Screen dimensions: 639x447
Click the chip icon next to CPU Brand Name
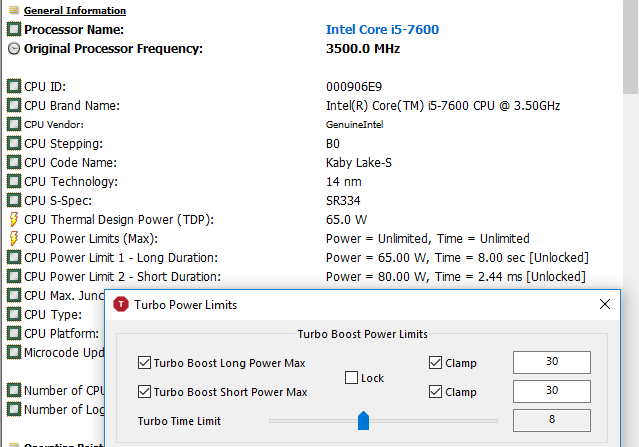coord(14,106)
